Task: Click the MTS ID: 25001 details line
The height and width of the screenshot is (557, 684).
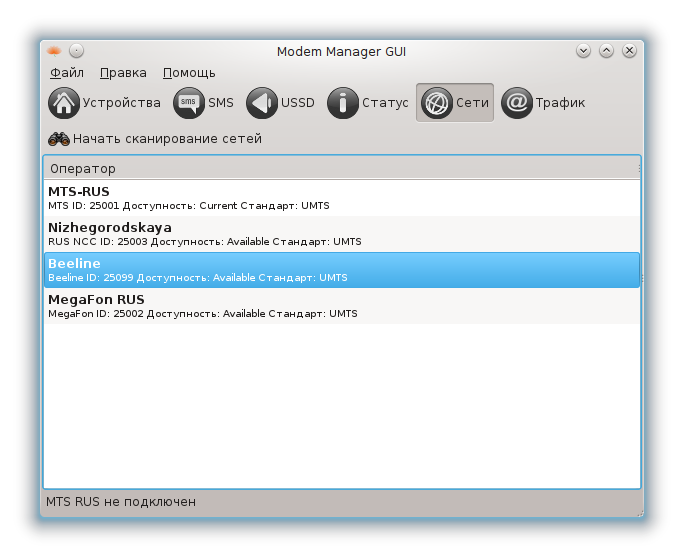Action: tap(189, 205)
